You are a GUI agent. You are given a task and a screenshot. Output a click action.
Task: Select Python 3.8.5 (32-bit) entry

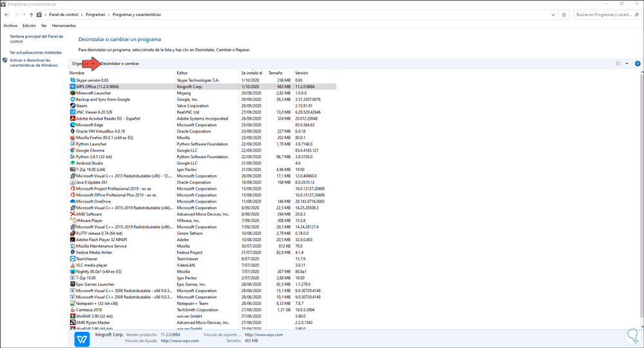coord(202,157)
